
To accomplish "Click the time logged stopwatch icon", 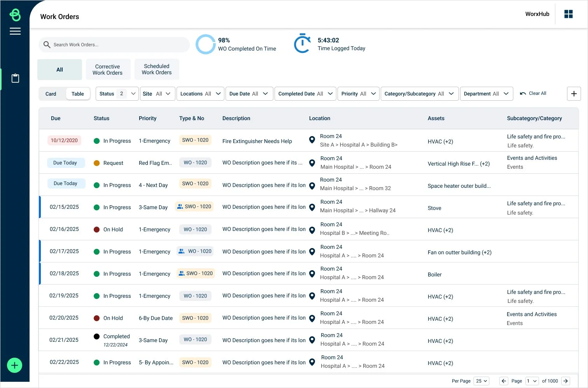I will point(302,43).
